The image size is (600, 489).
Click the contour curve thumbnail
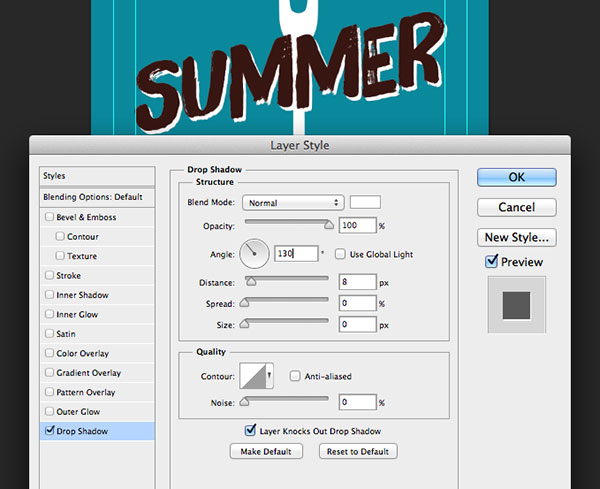(253, 376)
